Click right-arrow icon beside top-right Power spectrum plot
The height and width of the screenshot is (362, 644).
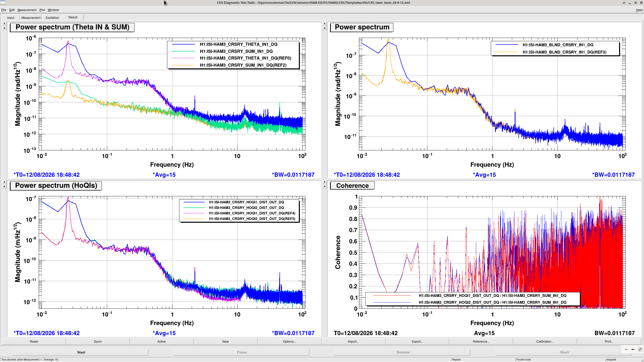(325, 23)
